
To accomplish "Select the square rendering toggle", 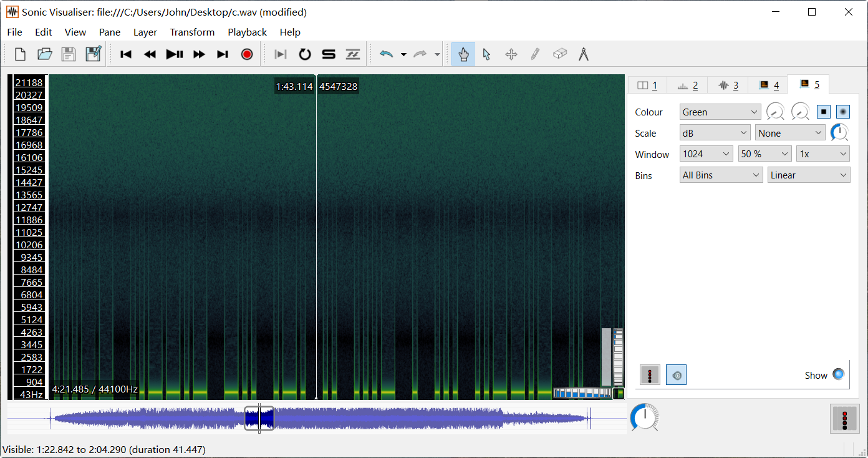I will point(824,111).
